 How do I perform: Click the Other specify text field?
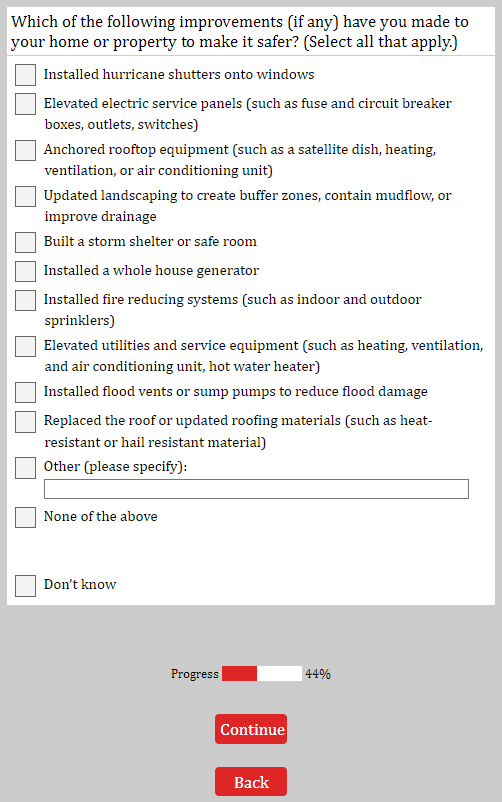pyautogui.click(x=256, y=489)
